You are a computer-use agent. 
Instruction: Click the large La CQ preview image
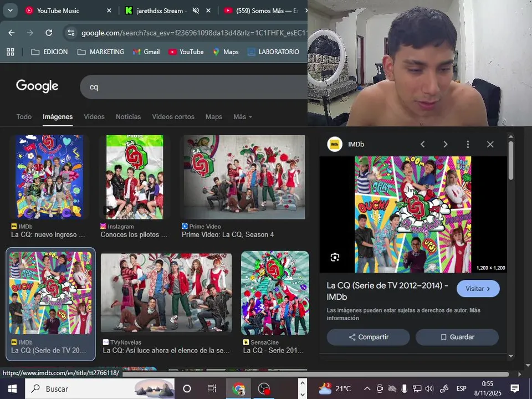click(x=413, y=214)
